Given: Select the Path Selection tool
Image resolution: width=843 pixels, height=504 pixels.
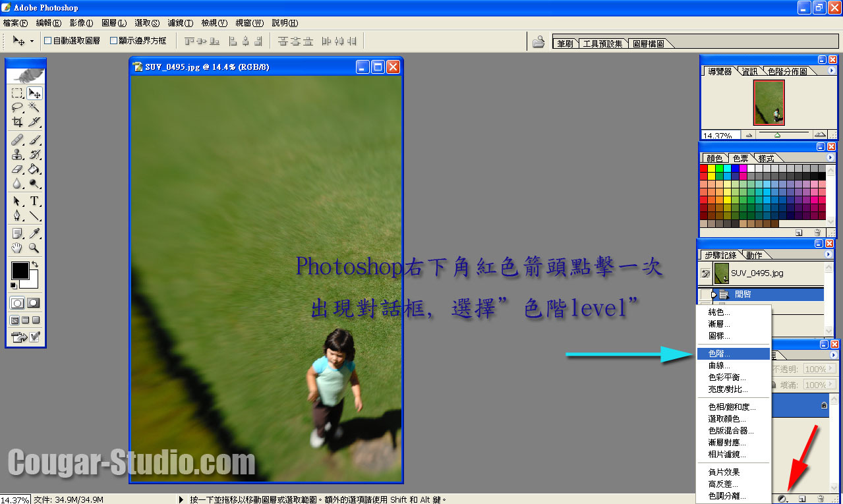Looking at the screenshot, I should point(18,201).
